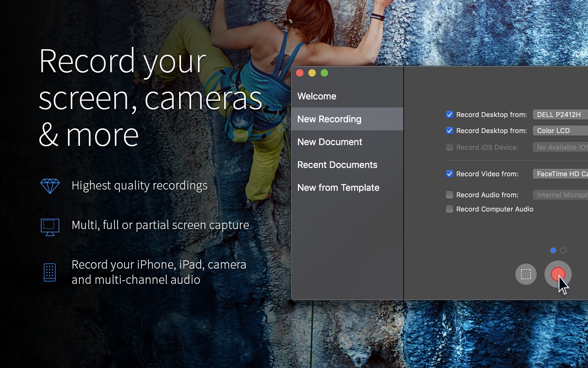This screenshot has height=368, width=588.
Task: Select the blue first page indicator dot
Action: 553,250
